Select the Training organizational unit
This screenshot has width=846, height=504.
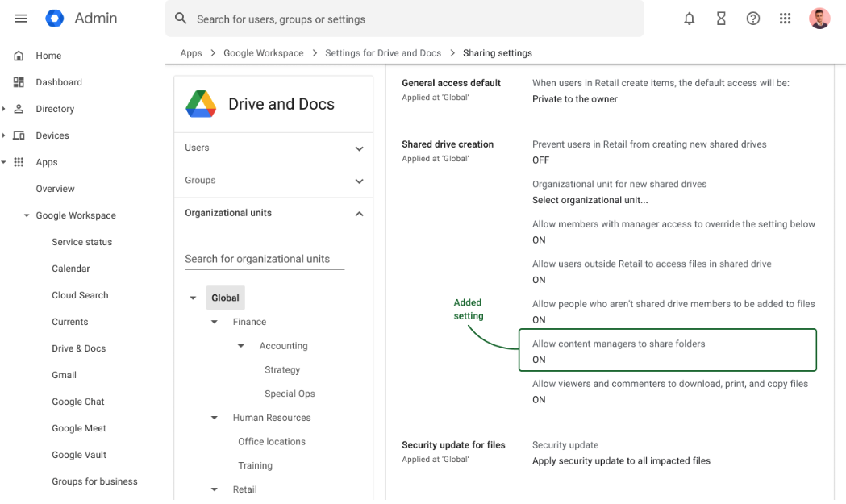coord(255,465)
